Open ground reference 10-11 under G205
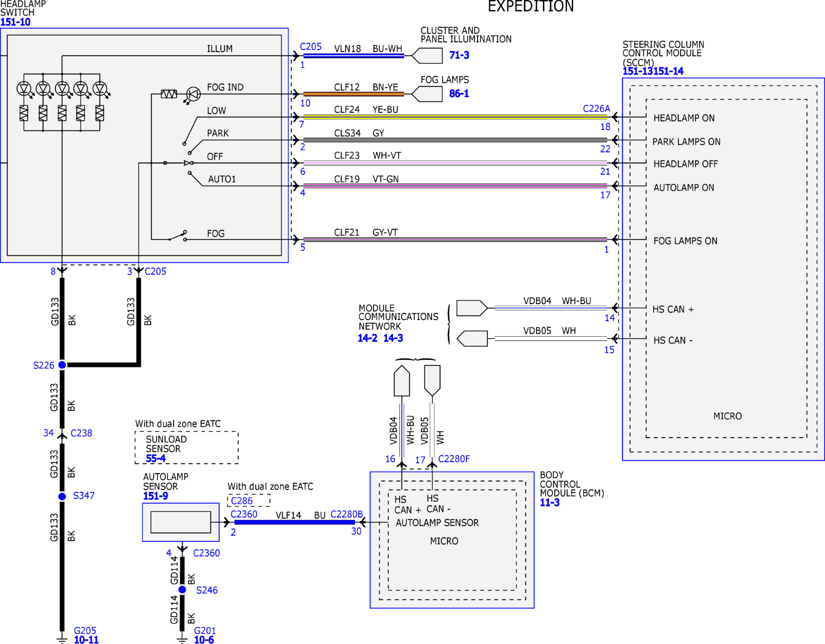The image size is (825, 644). (x=86, y=640)
